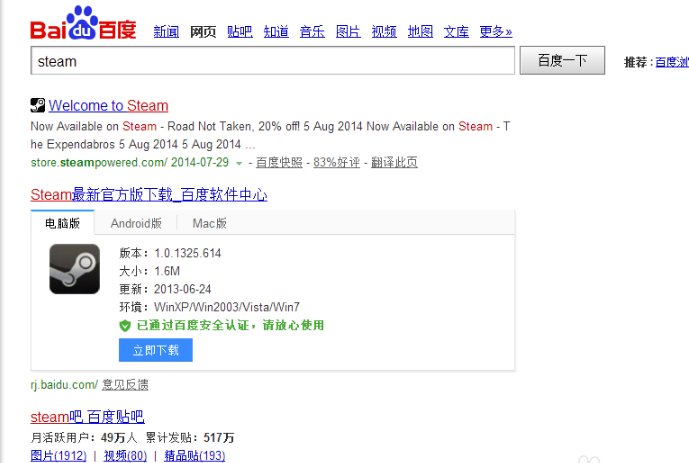Open the 更多» navigation link

tap(496, 32)
